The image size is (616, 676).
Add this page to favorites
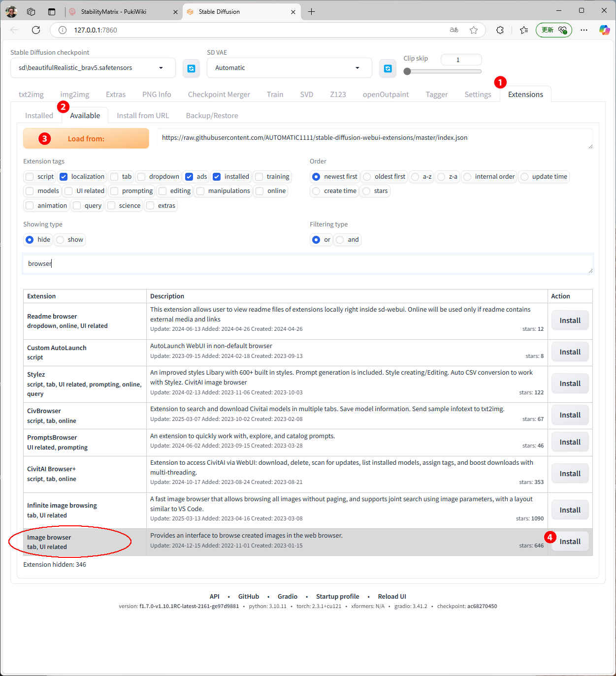coord(474,30)
